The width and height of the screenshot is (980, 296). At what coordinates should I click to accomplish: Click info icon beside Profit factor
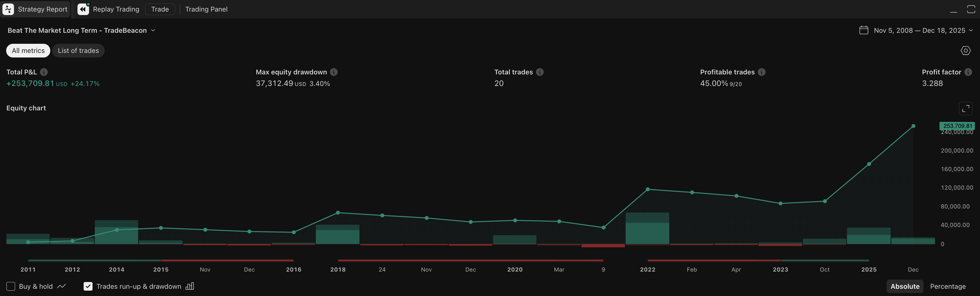click(x=968, y=72)
